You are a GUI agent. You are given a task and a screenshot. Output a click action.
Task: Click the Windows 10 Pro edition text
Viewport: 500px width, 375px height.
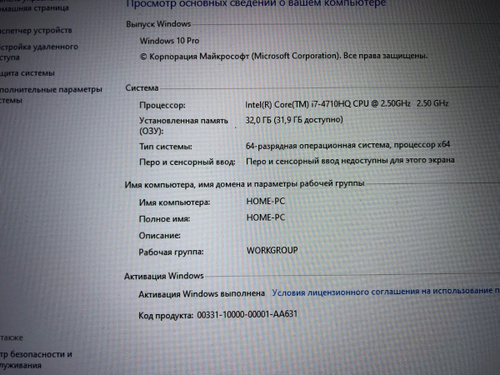pos(169,41)
